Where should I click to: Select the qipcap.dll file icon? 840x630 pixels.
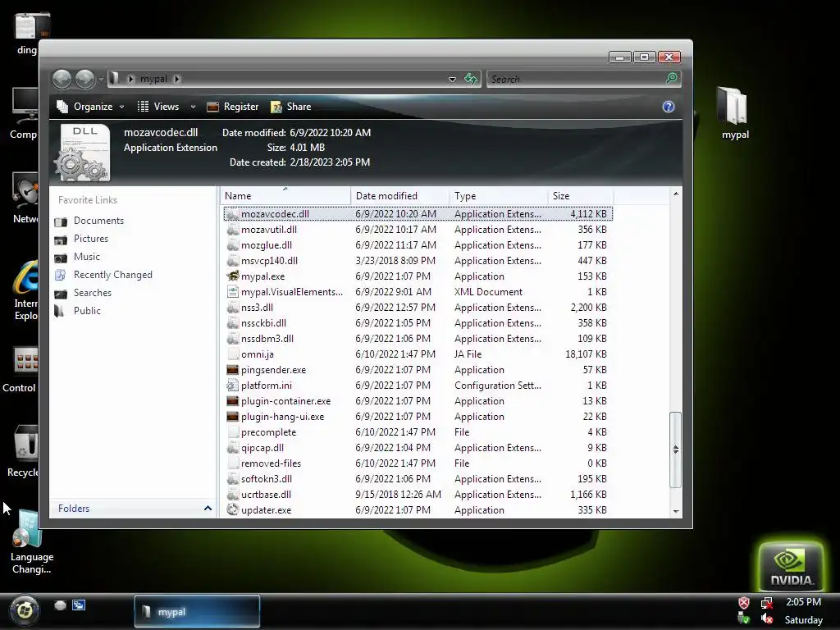click(x=232, y=448)
